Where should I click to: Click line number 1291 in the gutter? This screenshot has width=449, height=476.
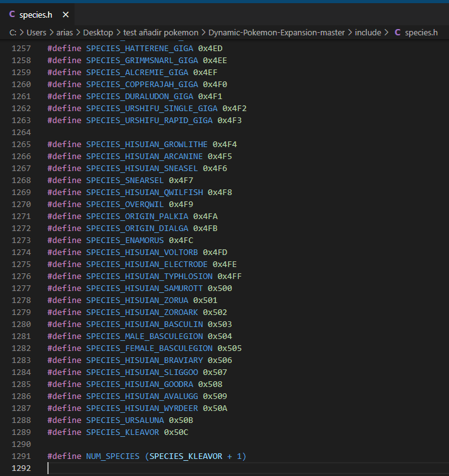click(21, 456)
